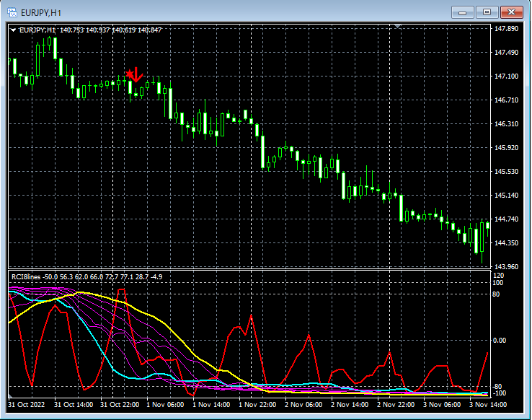Click the red down arrow sell signal
Screen dimensions: 532x420
tap(136, 74)
